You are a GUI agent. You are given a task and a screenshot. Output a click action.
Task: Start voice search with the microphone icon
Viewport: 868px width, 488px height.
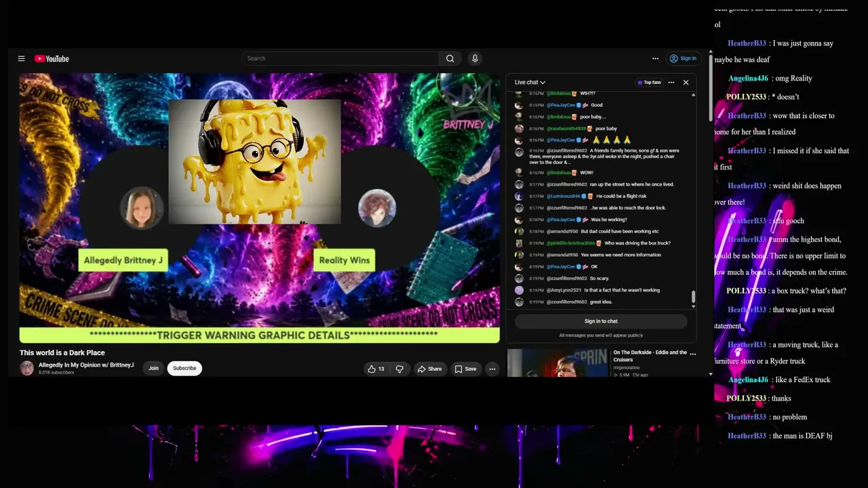(x=475, y=59)
